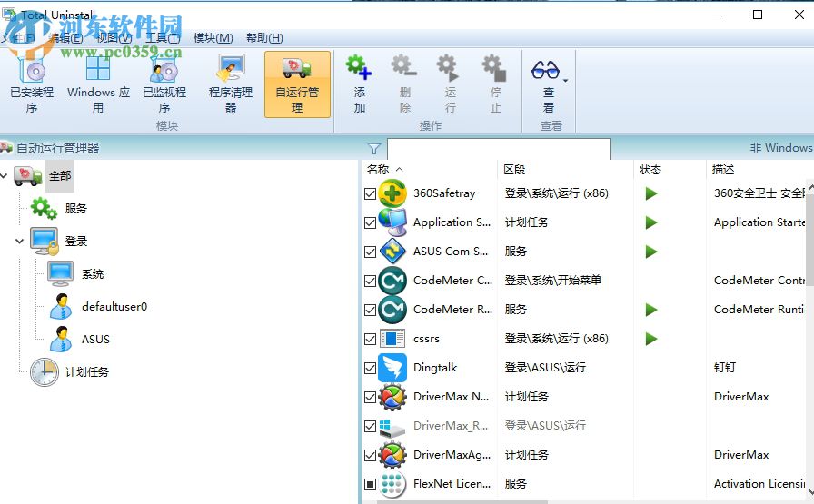Click the 360Safetray green icon

[x=392, y=193]
